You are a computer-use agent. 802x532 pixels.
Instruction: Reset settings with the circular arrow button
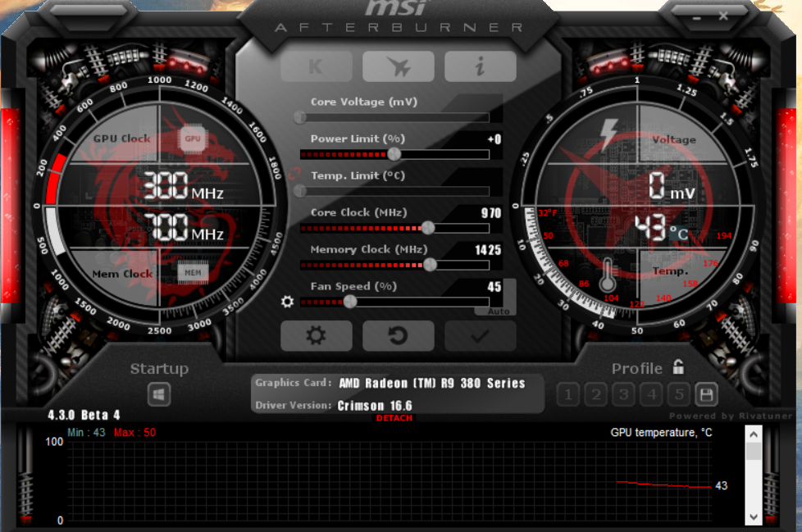coord(398,336)
